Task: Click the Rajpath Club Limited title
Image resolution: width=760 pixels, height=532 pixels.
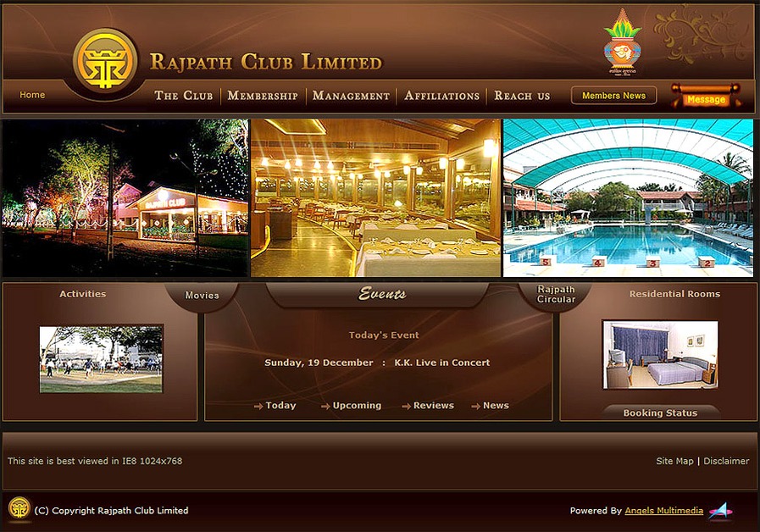Action: (265, 62)
